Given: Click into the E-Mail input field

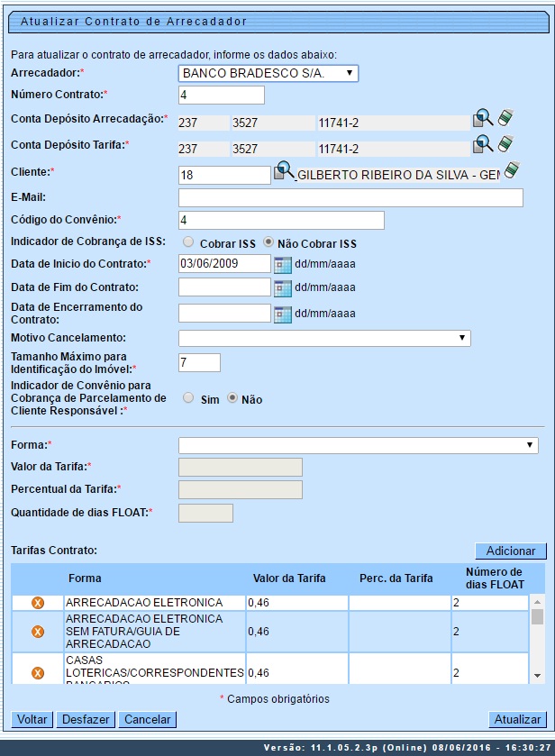Looking at the screenshot, I should [x=350, y=198].
